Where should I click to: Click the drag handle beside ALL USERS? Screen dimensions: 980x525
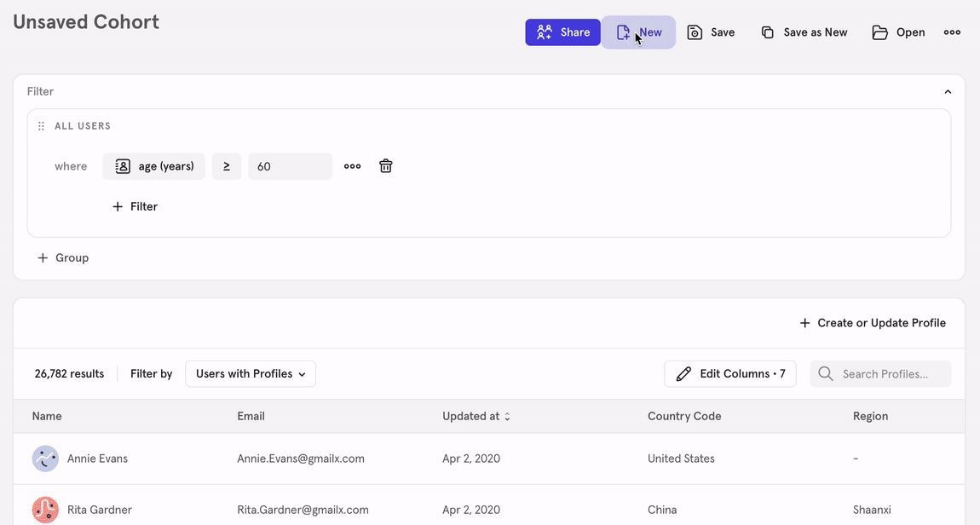tap(40, 125)
